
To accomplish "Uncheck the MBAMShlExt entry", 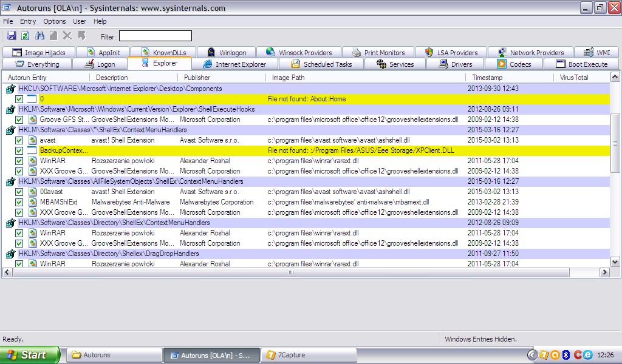I will click(19, 202).
